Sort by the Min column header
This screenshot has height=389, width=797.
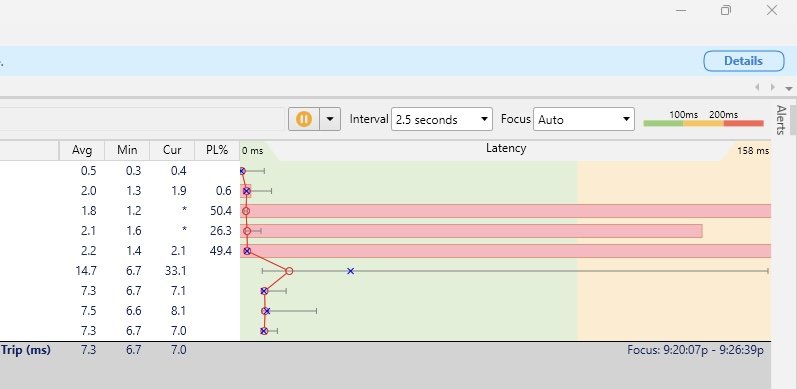(127, 151)
